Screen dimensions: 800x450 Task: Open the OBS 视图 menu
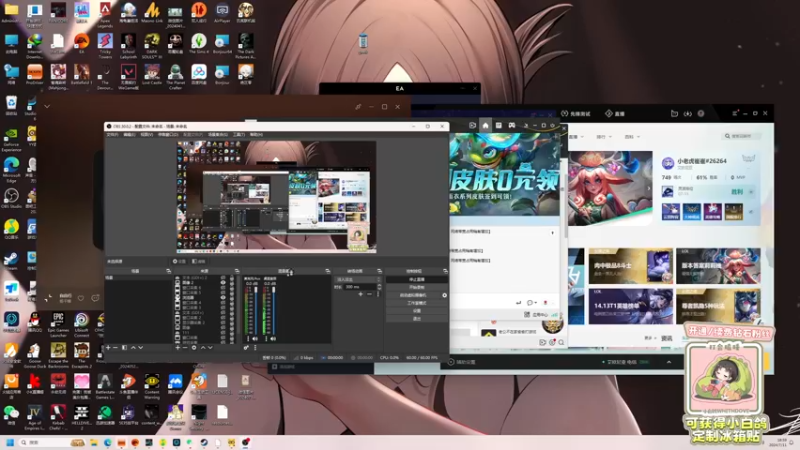coord(146,135)
